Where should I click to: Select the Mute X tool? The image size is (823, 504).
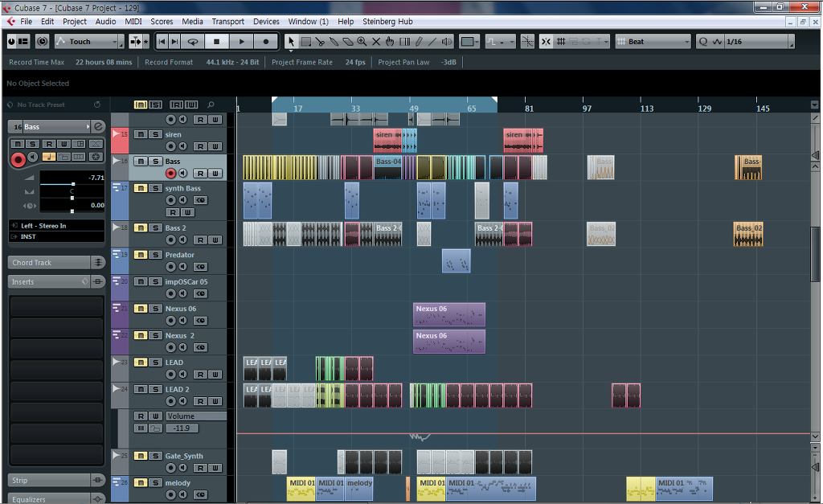click(x=376, y=42)
